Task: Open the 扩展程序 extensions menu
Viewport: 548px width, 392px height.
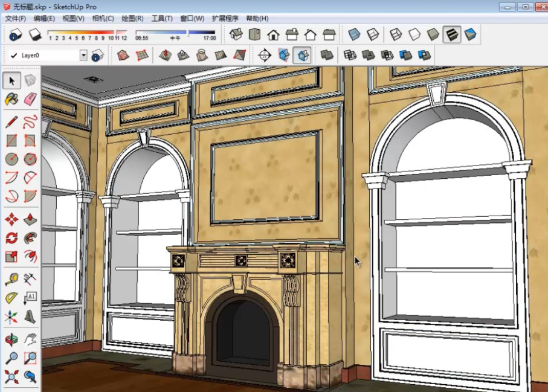Action: point(225,18)
